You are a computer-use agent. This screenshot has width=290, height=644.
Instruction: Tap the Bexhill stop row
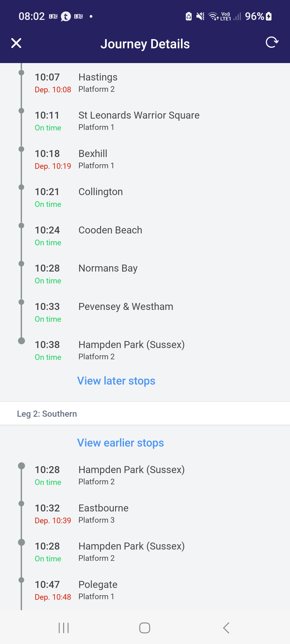[93, 154]
